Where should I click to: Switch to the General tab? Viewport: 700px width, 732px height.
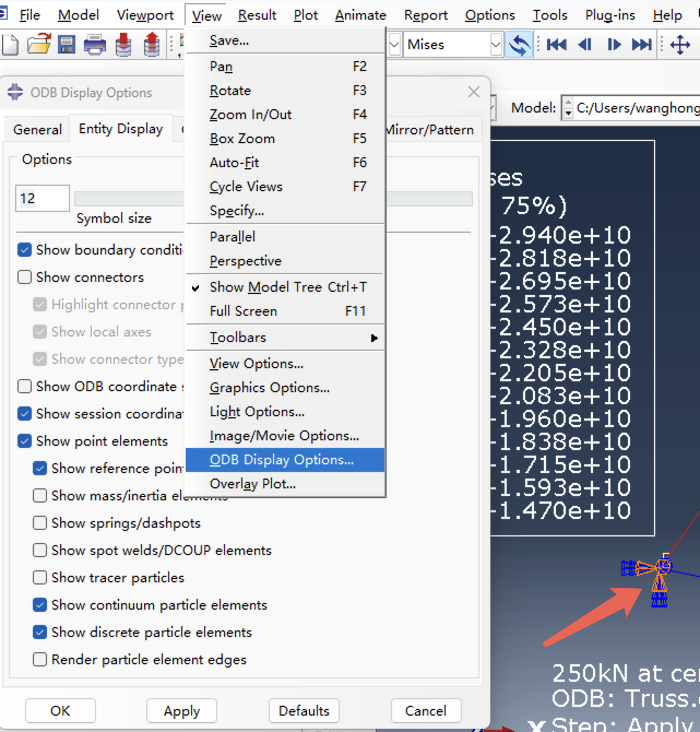click(x=37, y=129)
